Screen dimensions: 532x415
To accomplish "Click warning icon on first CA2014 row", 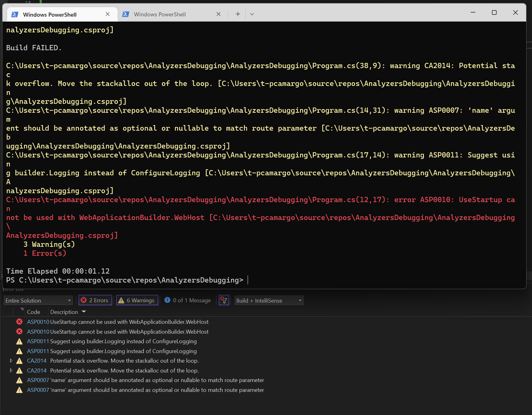I will [19, 361].
